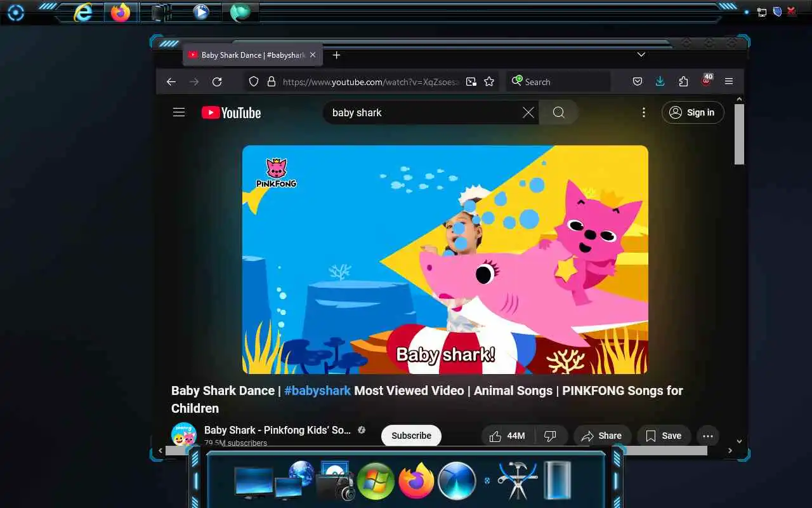Subscribe to Baby Shark Pinkfong channel
This screenshot has width=812, height=508.
click(411, 436)
